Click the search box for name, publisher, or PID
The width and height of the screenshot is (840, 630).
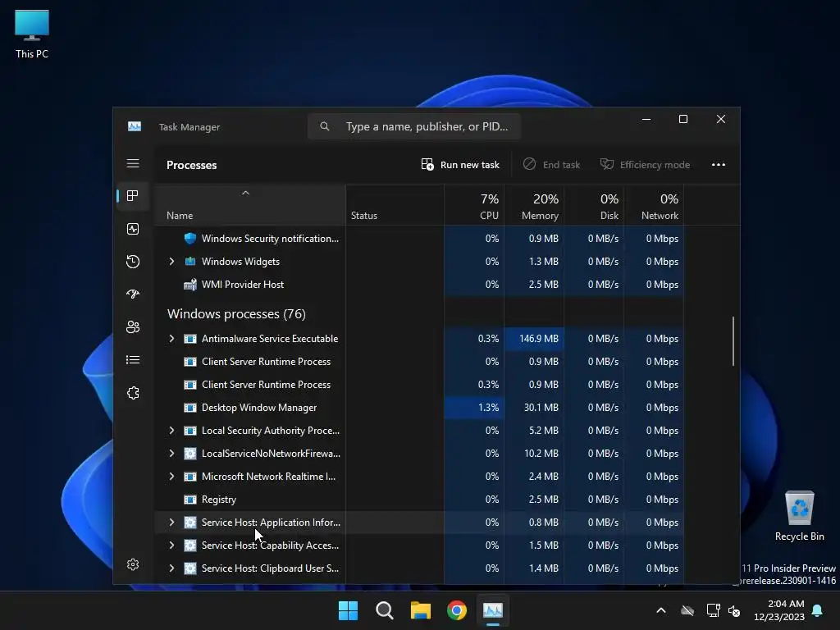tap(414, 126)
